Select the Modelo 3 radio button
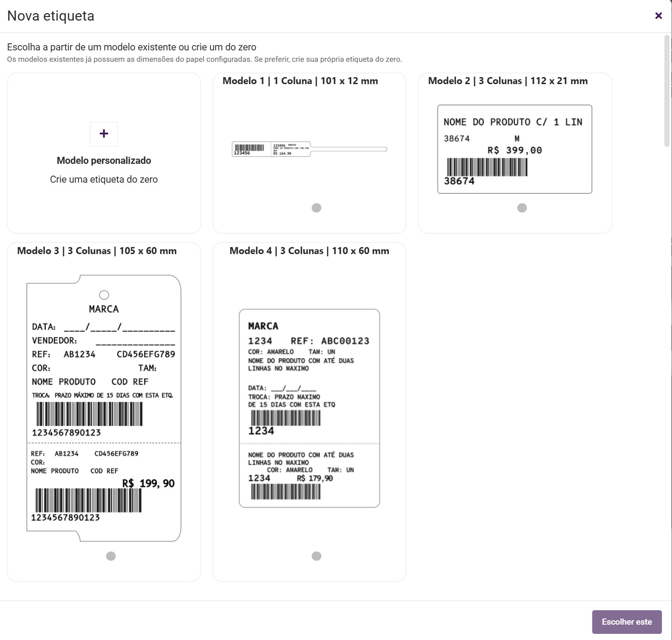 click(x=111, y=556)
